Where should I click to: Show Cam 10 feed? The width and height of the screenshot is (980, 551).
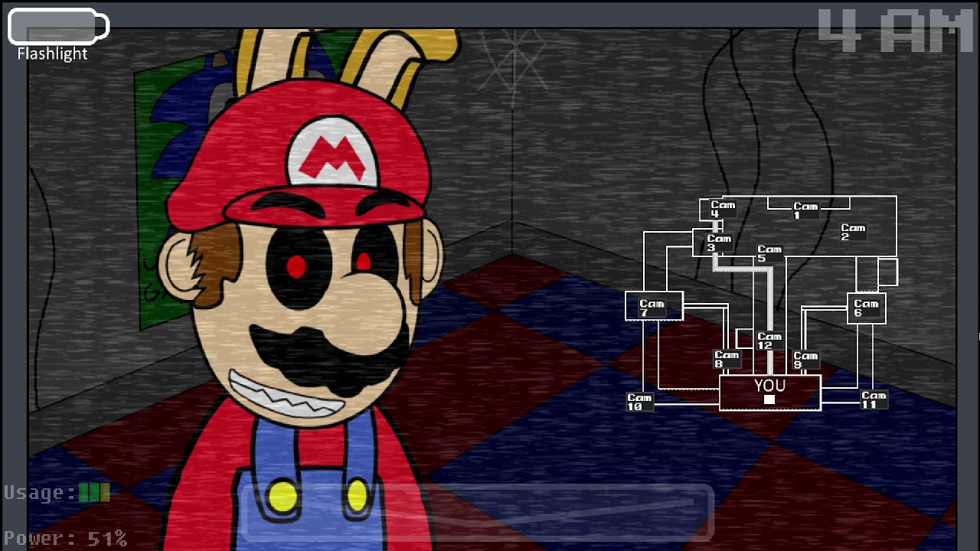[x=639, y=402]
